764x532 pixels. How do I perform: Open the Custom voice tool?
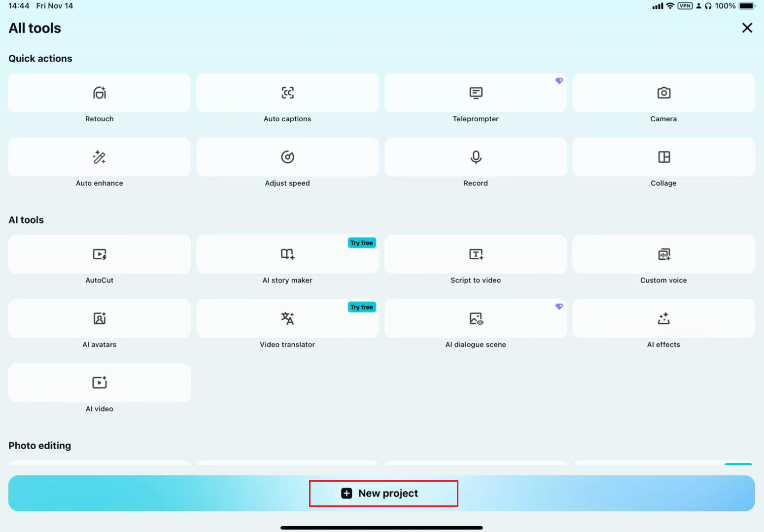[x=663, y=254]
